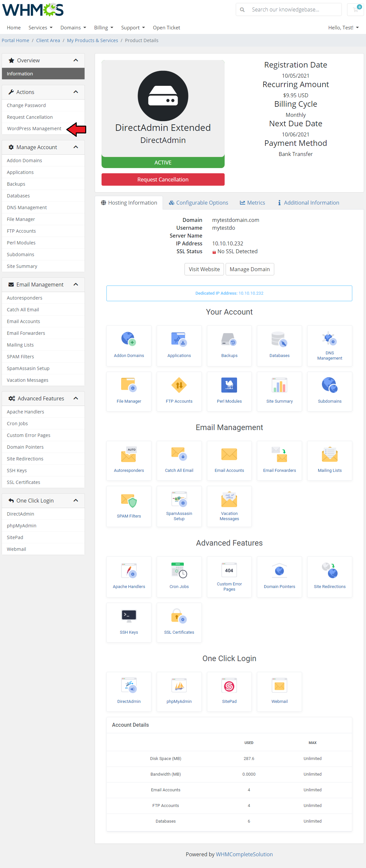Image resolution: width=366 pixels, height=868 pixels.
Task: Select the Hosting Information tab
Action: pos(129,203)
